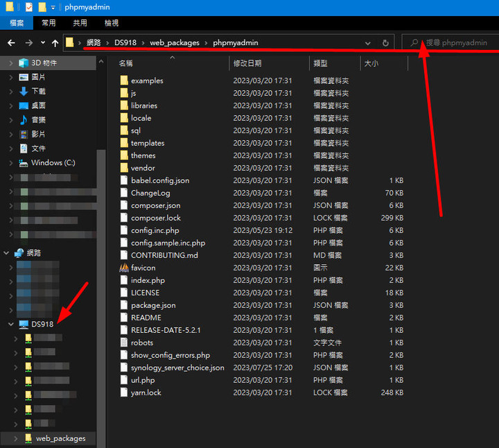Collapse the 網路 tree node
Image resolution: width=499 pixels, height=448 pixels.
point(6,253)
